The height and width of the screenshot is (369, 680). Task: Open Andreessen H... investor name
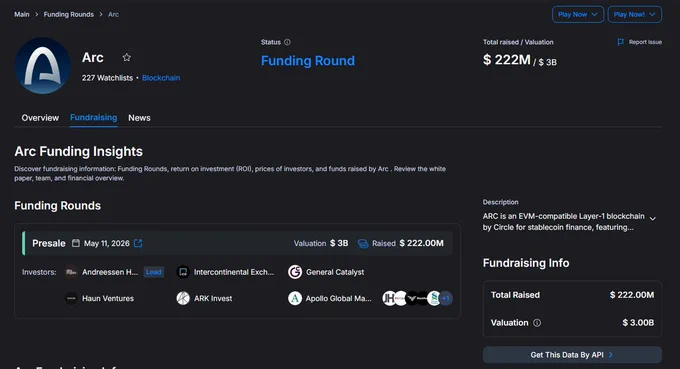click(x=110, y=272)
